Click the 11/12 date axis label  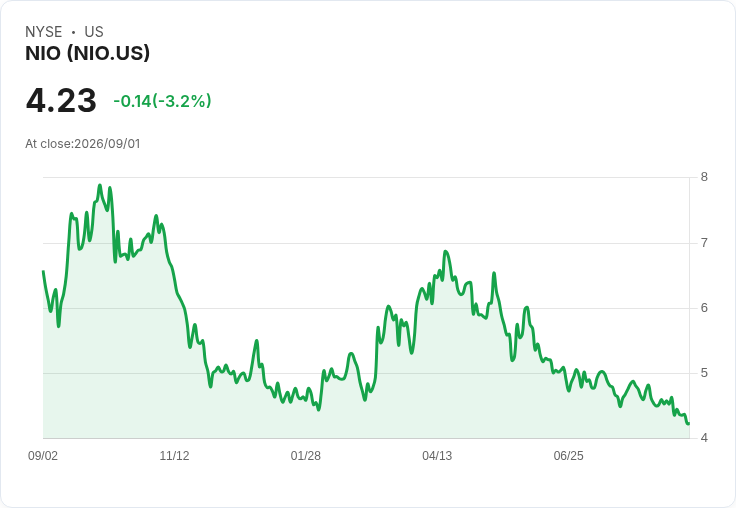pyautogui.click(x=174, y=455)
